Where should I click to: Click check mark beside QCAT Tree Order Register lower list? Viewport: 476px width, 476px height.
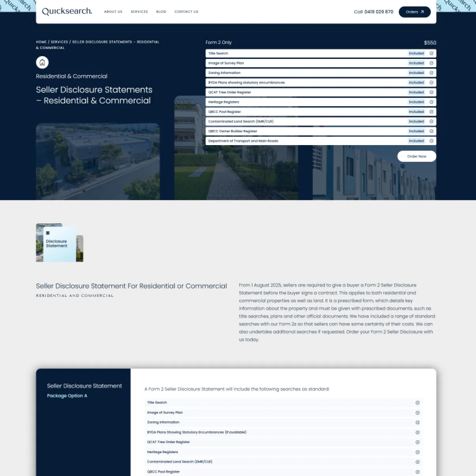coord(417,442)
